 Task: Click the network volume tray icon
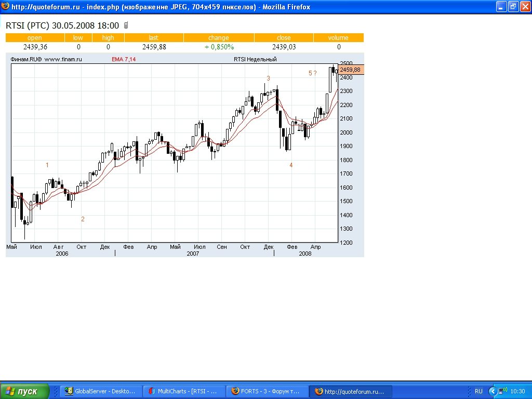[503, 391]
